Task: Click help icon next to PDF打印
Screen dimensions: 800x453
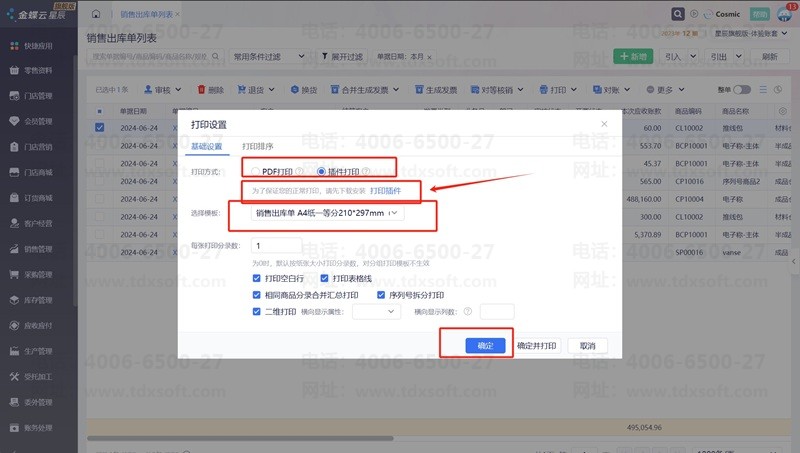Action: point(300,172)
